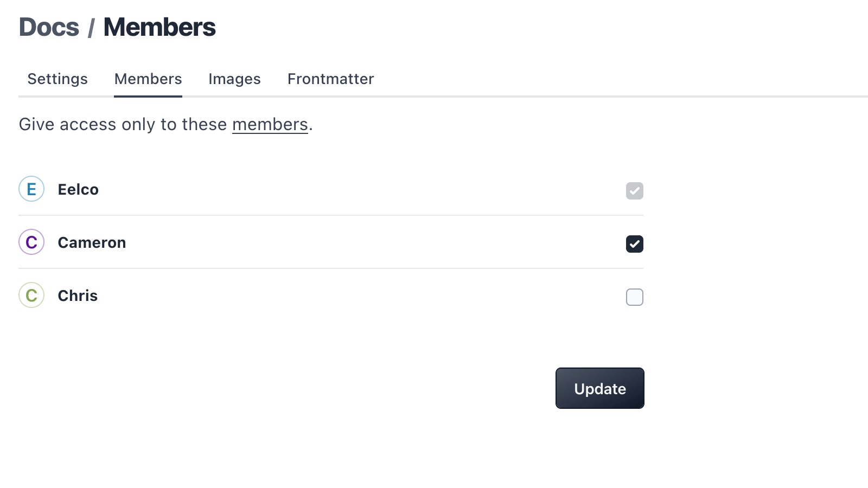This screenshot has height=488, width=868.
Task: Click the Eelco member name
Action: [78, 190]
